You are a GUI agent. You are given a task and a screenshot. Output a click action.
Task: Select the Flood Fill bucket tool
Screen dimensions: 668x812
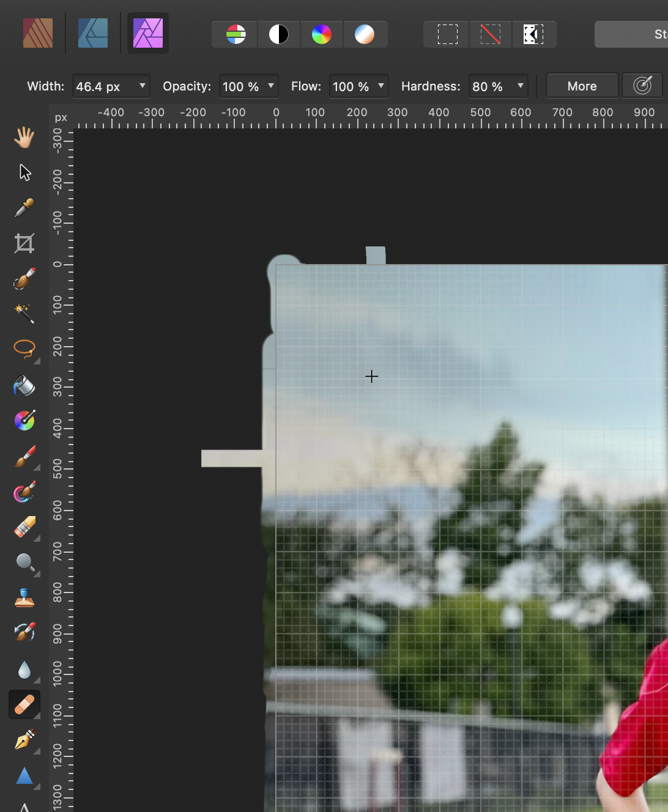click(x=24, y=385)
